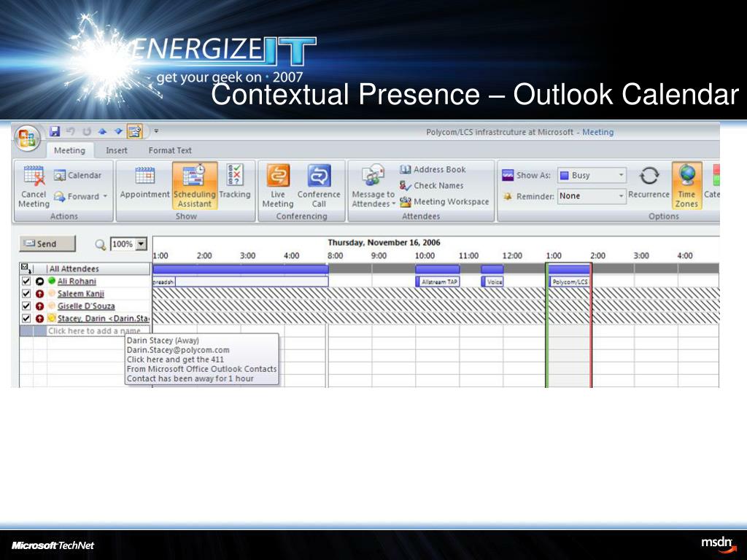Go to previous item up arrow
Image resolution: width=747 pixels, height=560 pixels.
102,131
